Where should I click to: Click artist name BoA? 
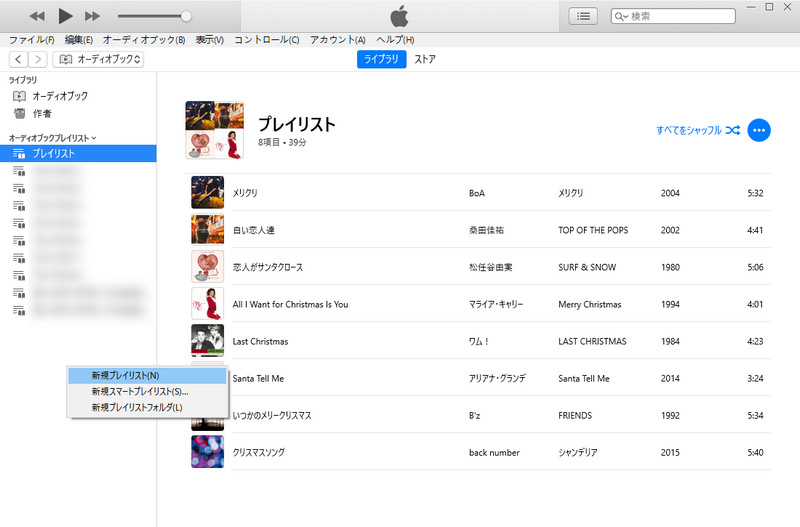[x=477, y=193]
